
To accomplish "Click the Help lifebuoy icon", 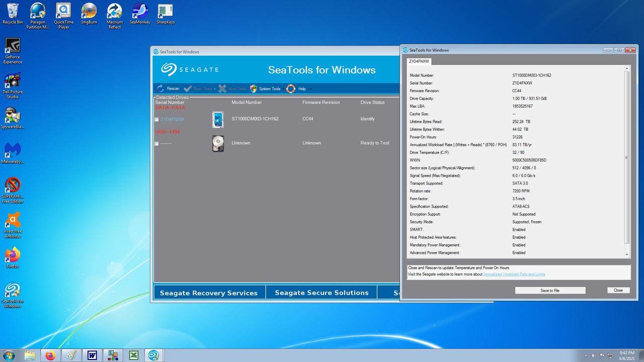I will 291,88.
